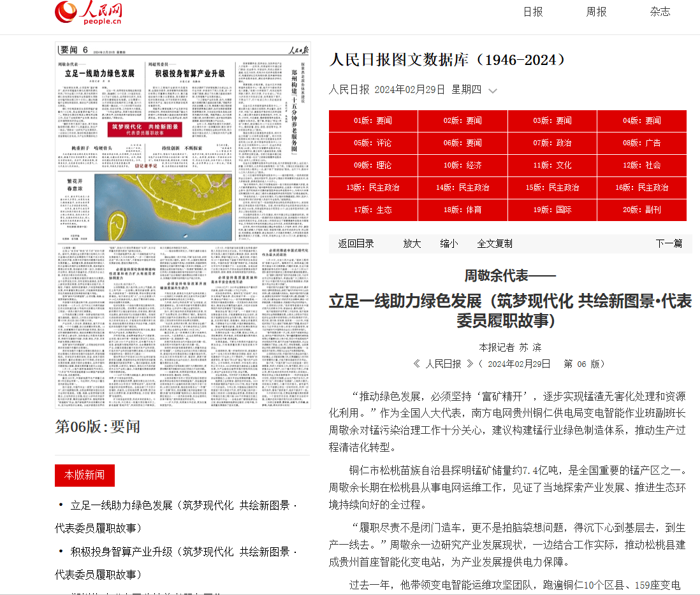Open 10版: 经济 page
The width and height of the screenshot is (700, 595).
[x=463, y=166]
